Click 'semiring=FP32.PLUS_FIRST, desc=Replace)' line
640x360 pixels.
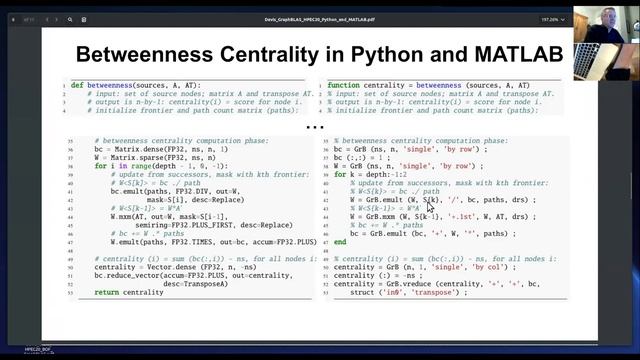(214, 225)
